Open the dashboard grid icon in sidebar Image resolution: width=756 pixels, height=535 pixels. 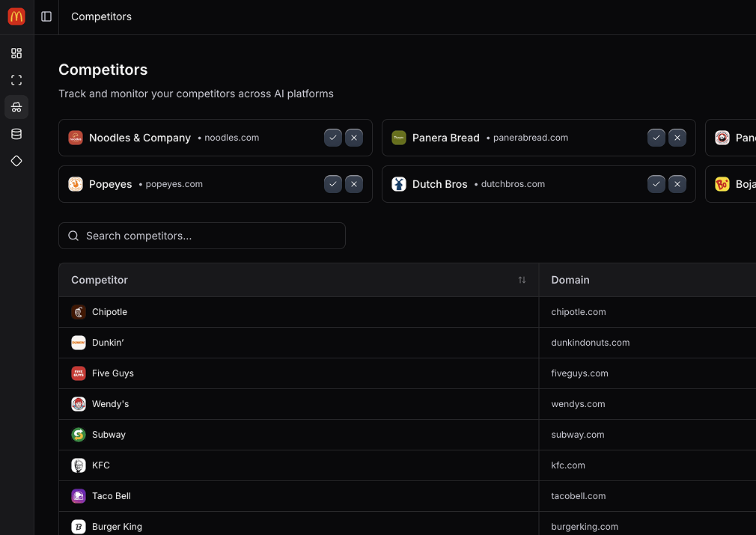point(16,53)
